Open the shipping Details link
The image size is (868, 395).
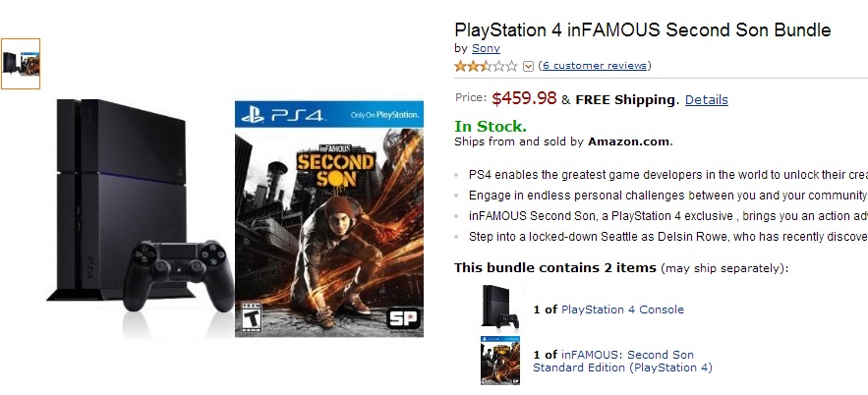[706, 99]
